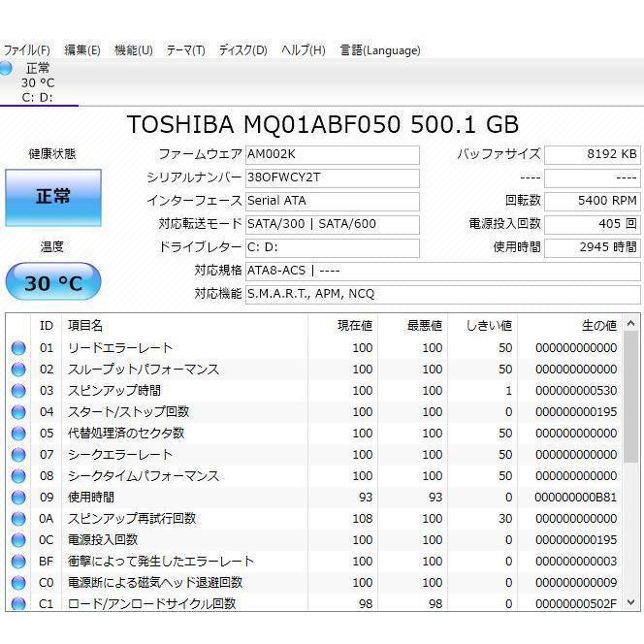The image size is (644, 644).
Task: Click the scrollbar up arrow in SMART list
Action: tap(631, 324)
